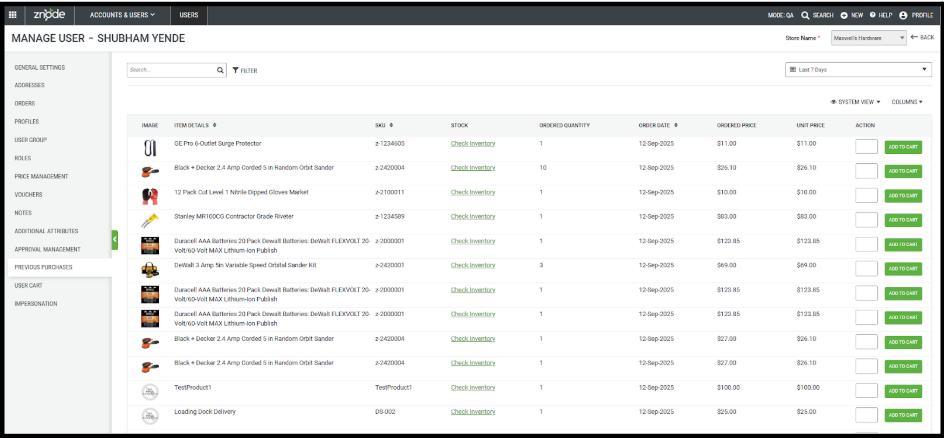944x438 pixels.
Task: Click TestProduct1 placeholder image
Action: point(149,392)
